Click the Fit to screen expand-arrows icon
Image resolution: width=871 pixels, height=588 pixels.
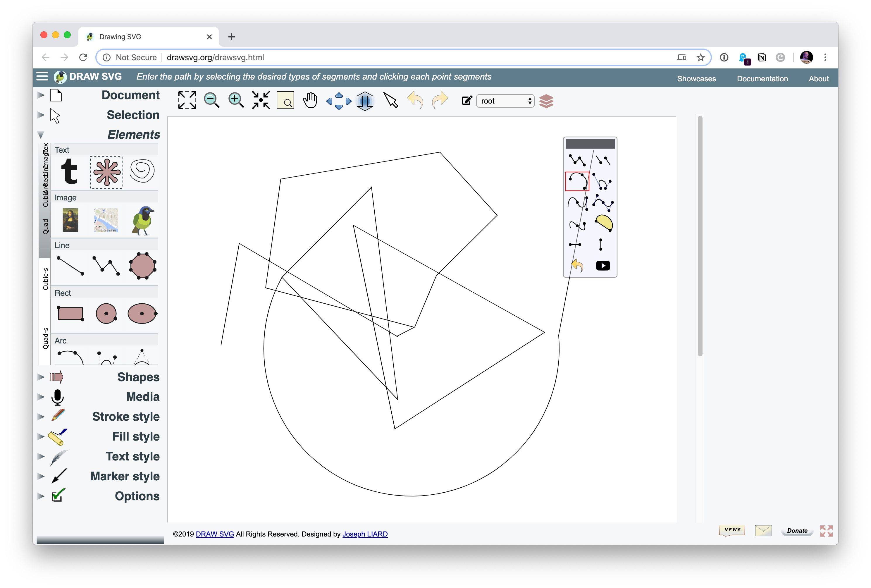click(187, 100)
